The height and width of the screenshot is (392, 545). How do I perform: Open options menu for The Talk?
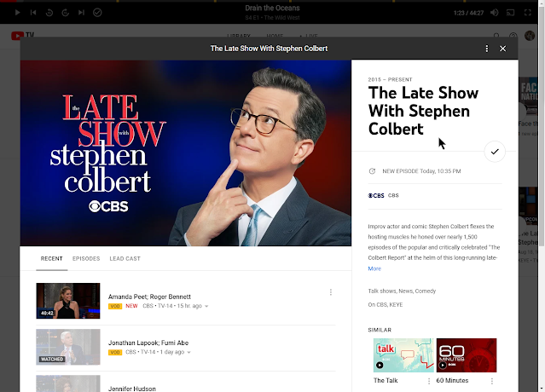[429, 381]
